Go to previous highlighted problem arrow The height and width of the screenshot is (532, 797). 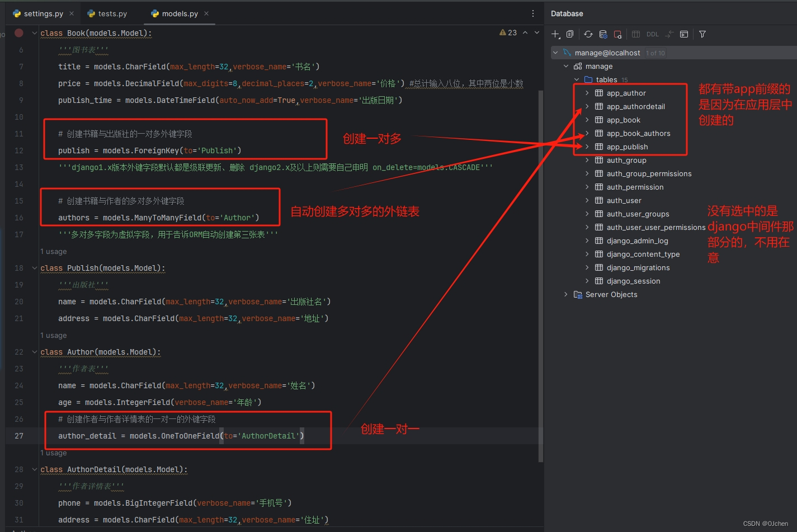525,32
